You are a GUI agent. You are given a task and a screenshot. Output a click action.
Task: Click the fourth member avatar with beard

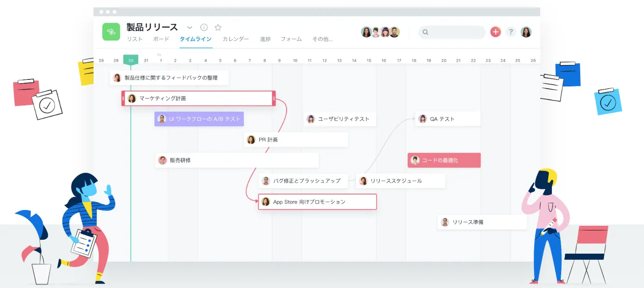394,32
